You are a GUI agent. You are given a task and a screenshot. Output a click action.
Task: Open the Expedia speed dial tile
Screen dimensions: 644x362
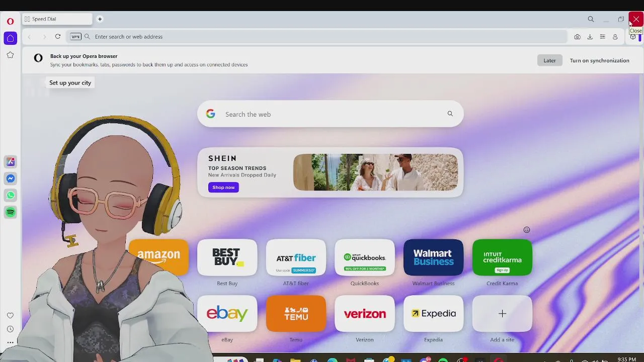click(433, 314)
